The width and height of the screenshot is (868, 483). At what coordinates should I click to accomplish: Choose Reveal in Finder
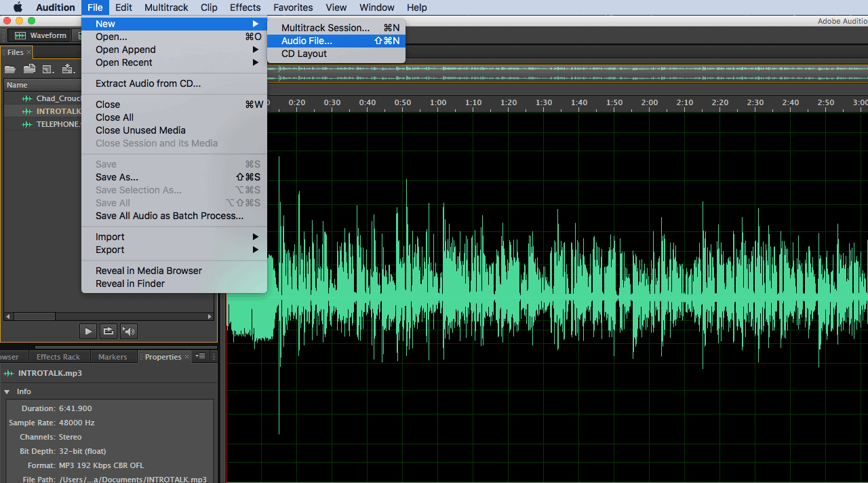click(174, 284)
